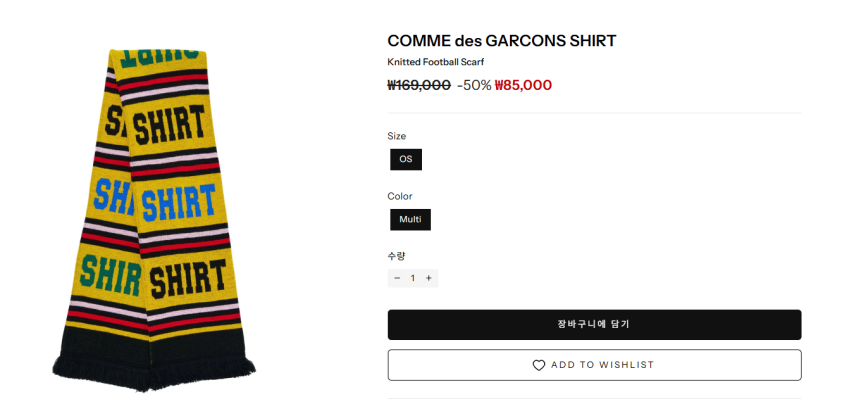This screenshot has height=416, width=849.
Task: Click the red ₩85,000 sale price
Action: point(523,85)
